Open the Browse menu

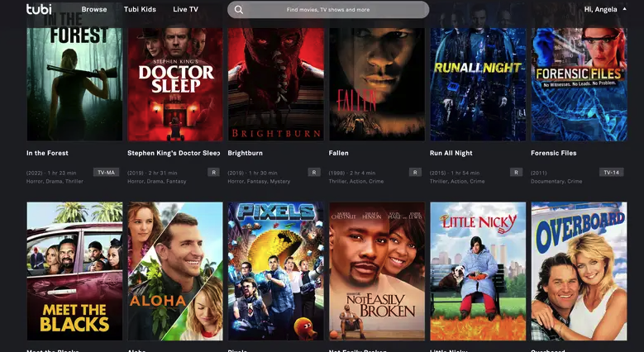pyautogui.click(x=94, y=9)
